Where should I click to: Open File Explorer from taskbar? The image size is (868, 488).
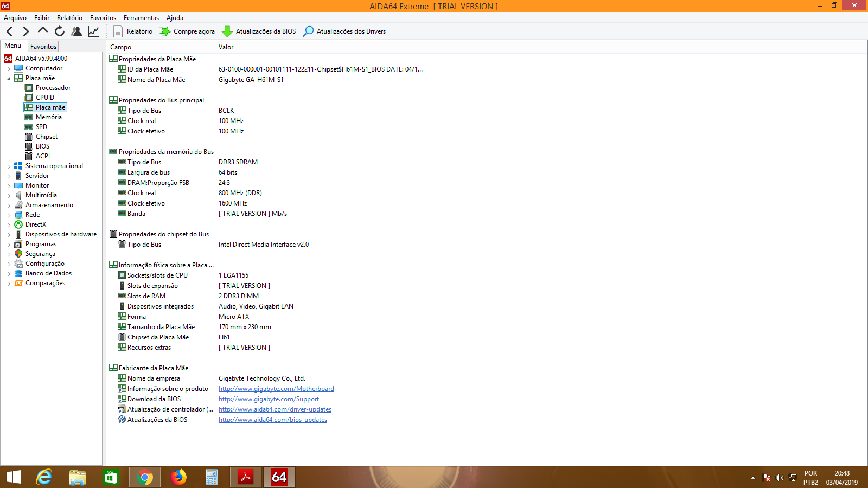coord(78,477)
